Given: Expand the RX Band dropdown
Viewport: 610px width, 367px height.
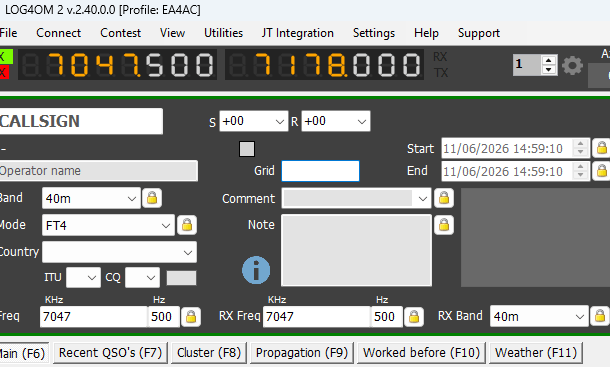Looking at the screenshot, I should click(579, 316).
